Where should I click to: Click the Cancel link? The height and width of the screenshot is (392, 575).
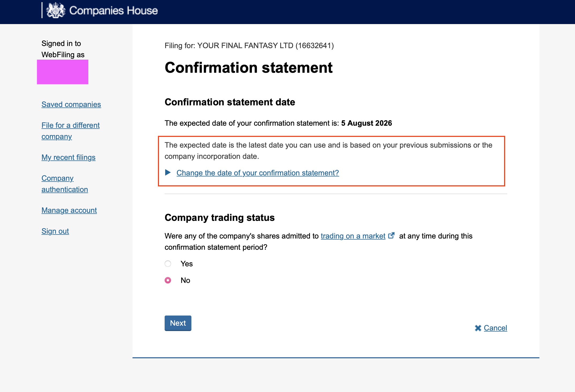pos(495,328)
